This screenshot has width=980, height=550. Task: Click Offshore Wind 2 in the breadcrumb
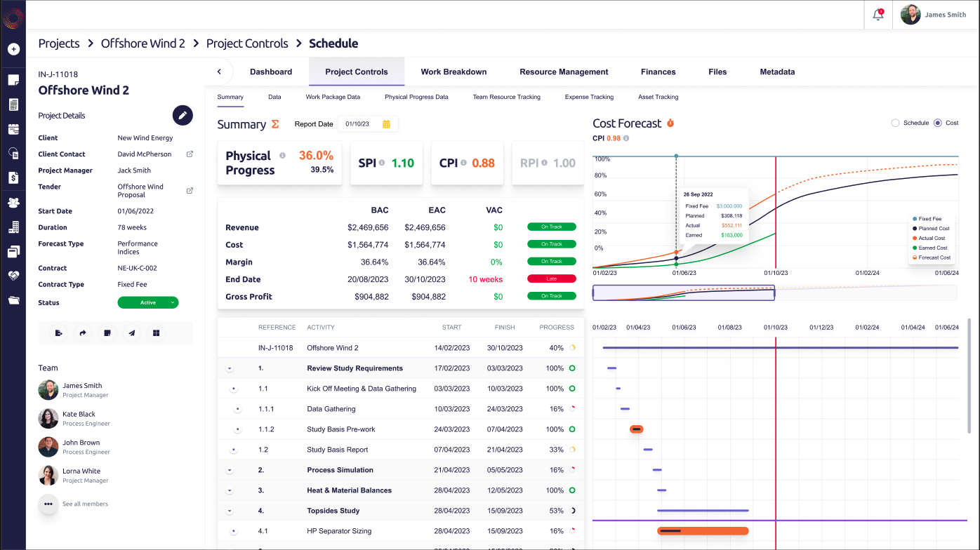point(143,43)
